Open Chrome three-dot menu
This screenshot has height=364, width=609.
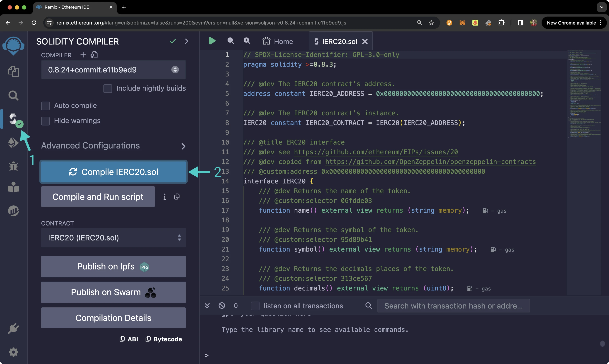(x=601, y=23)
